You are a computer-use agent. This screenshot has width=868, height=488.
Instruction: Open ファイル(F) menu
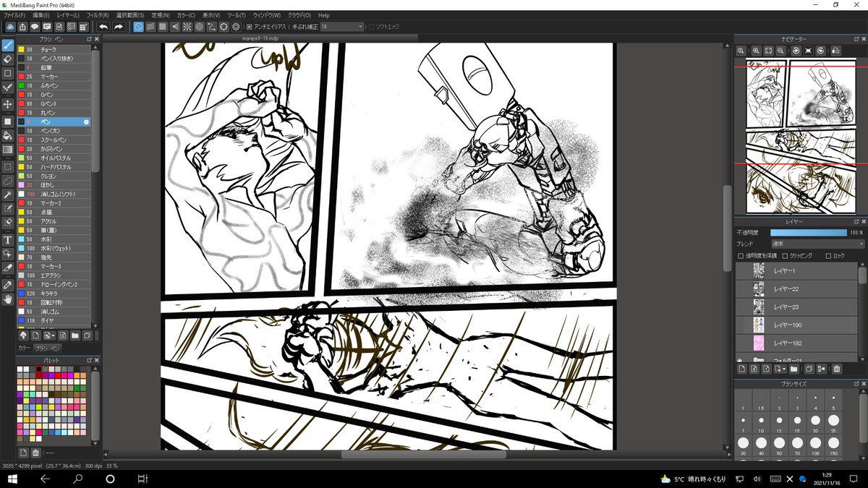coord(14,14)
